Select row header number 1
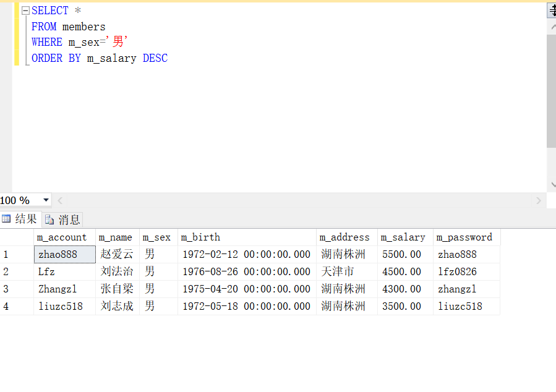Screen dimensions: 556x392 (x=17, y=255)
